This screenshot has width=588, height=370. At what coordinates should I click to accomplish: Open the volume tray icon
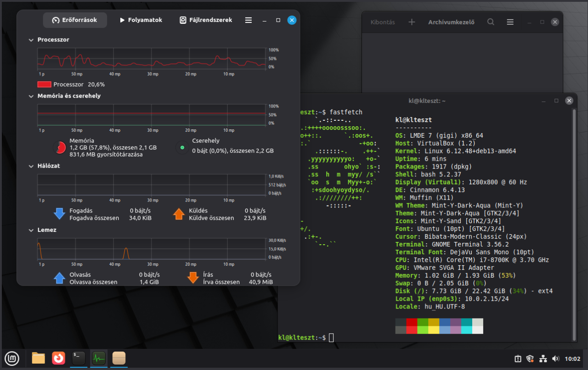555,359
